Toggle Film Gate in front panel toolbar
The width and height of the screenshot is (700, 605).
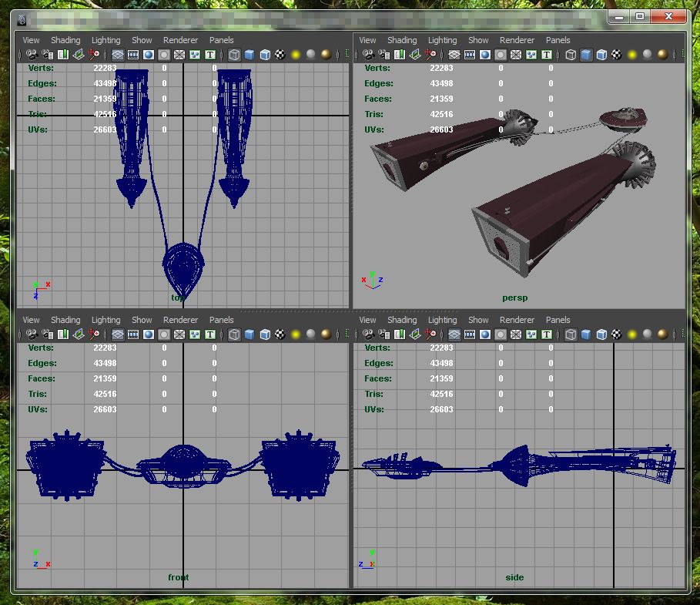pyautogui.click(x=133, y=334)
